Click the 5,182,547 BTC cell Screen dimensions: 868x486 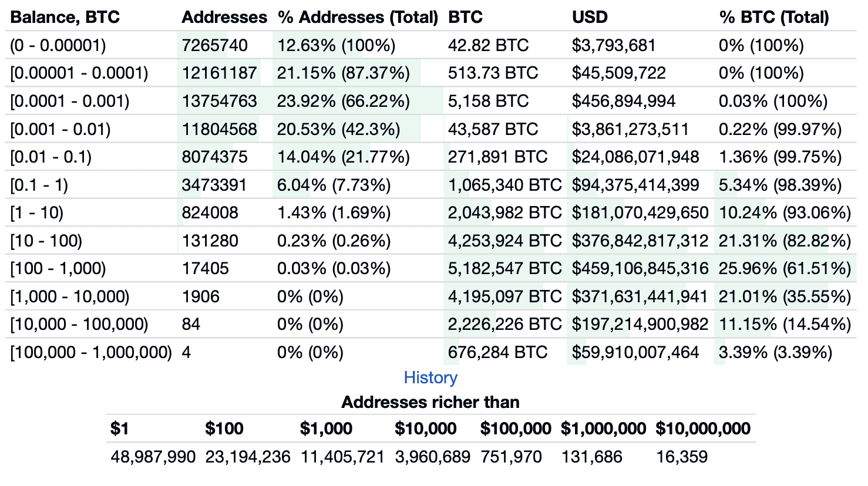coord(504,268)
